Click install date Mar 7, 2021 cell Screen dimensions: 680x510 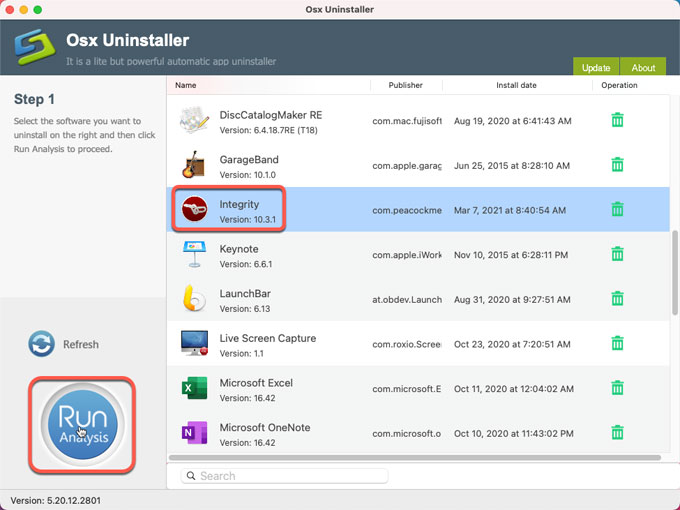click(510, 210)
